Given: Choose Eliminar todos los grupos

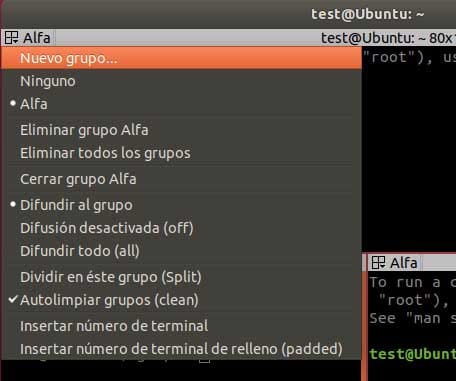Looking at the screenshot, I should pos(181,153).
